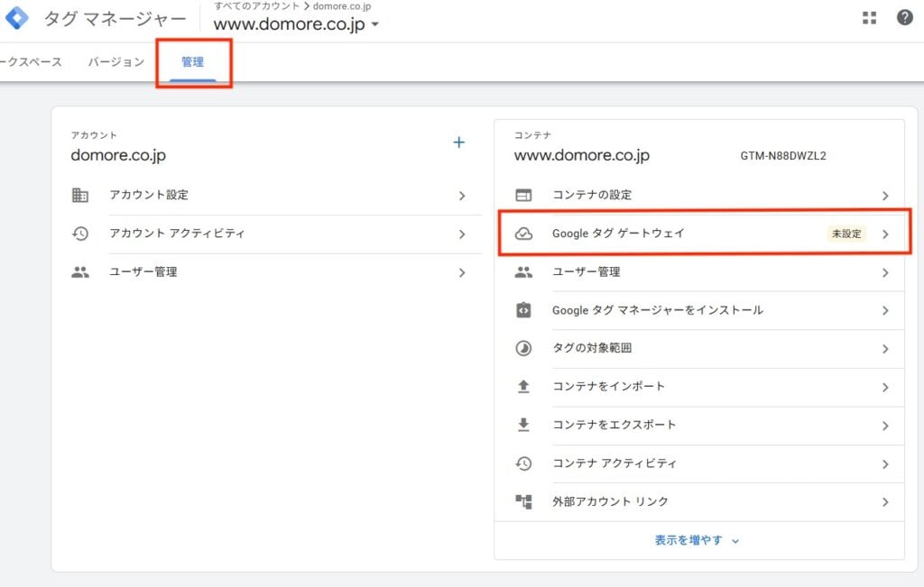Open 外部アカウント リンク label
This screenshot has height=587, width=924.
click(611, 501)
